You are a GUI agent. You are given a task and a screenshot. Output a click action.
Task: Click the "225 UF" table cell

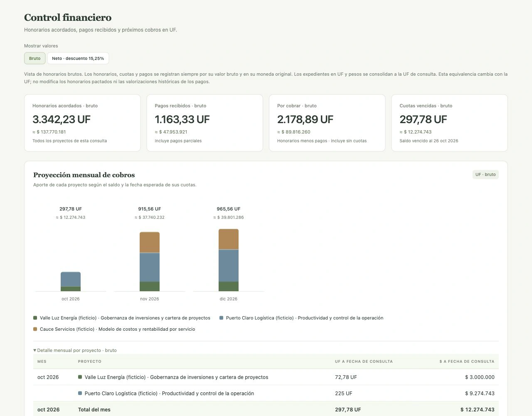point(344,393)
